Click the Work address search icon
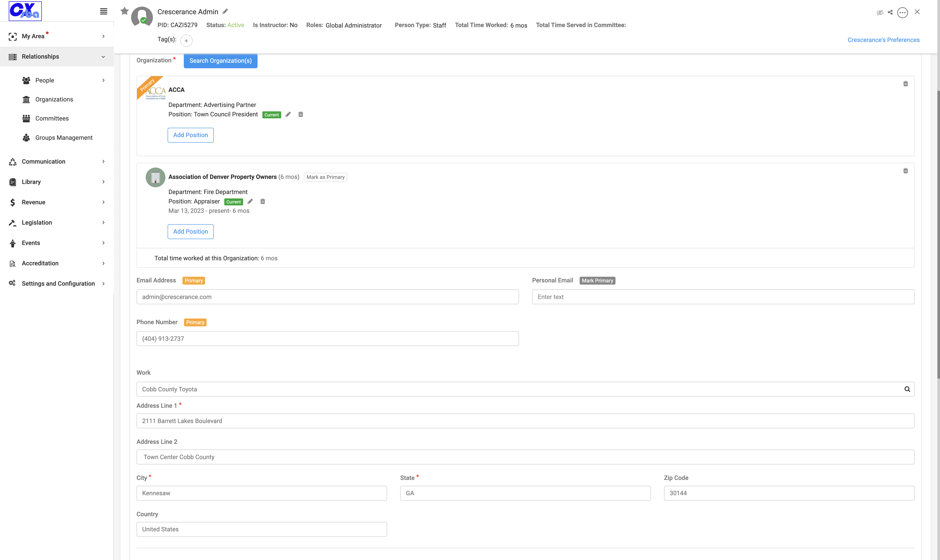Screen dimensions: 940x560 click(907, 389)
